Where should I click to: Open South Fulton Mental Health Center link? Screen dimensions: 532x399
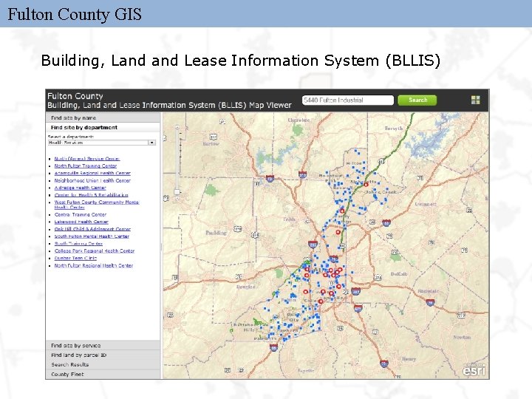[92, 236]
